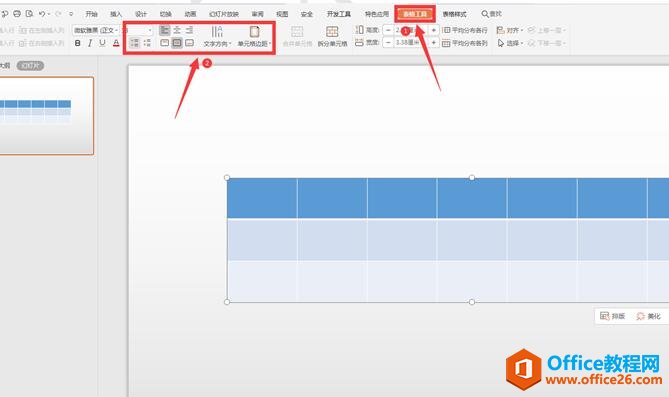
Task: Click the insert-column button in bottom ribbon row
Action: point(42,43)
